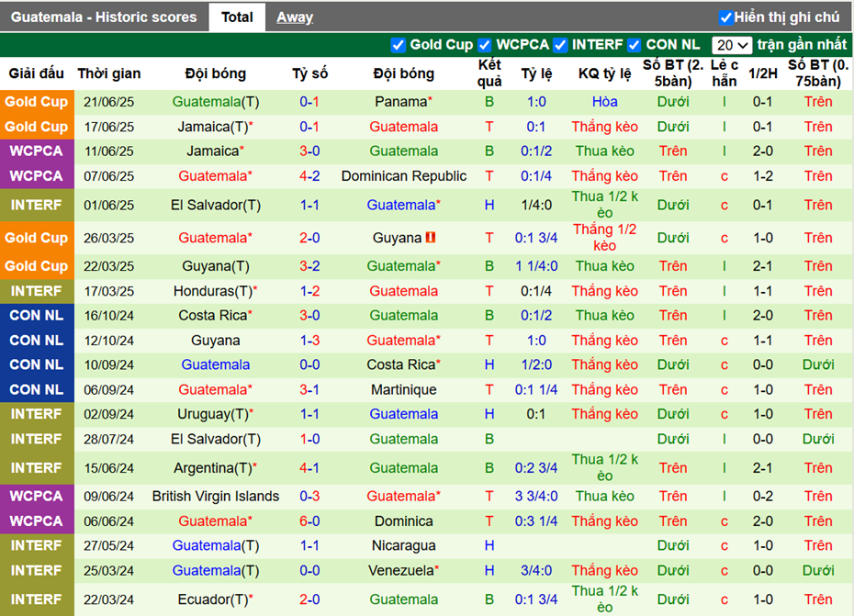Click the 3-2 score for Guyana(T)
The height and width of the screenshot is (616, 854).
tap(309, 266)
